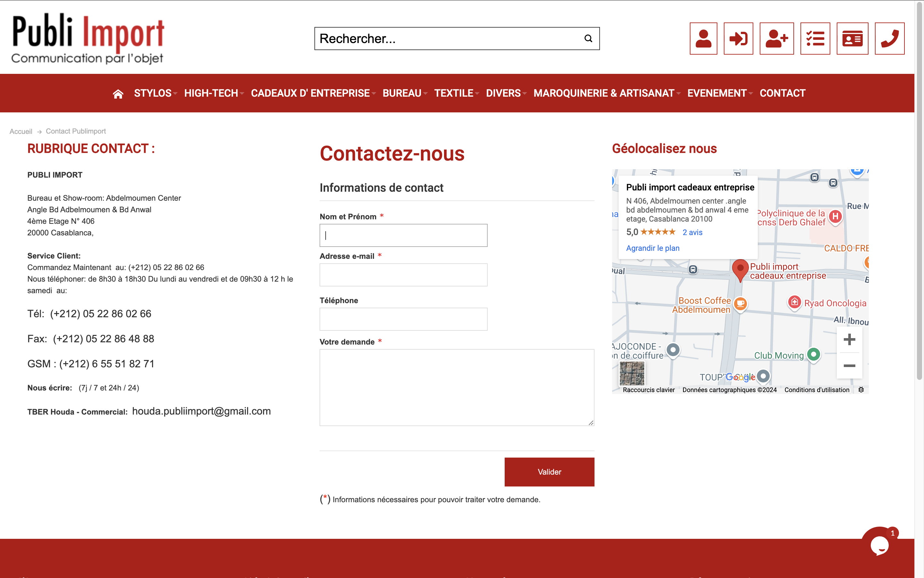Focus the Nom et Prénom field
The width and height of the screenshot is (924, 578).
pos(403,235)
